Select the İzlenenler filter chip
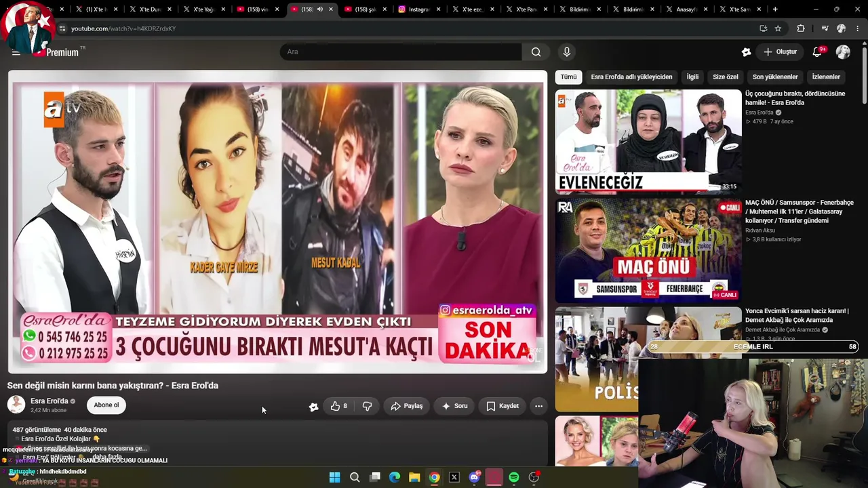This screenshot has height=488, width=868. point(826,77)
